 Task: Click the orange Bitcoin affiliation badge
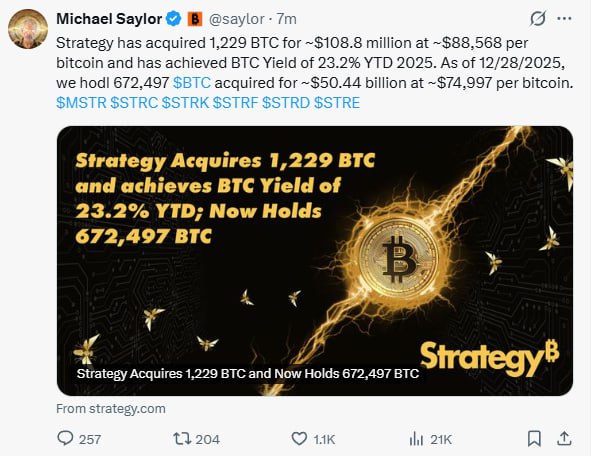coord(195,18)
